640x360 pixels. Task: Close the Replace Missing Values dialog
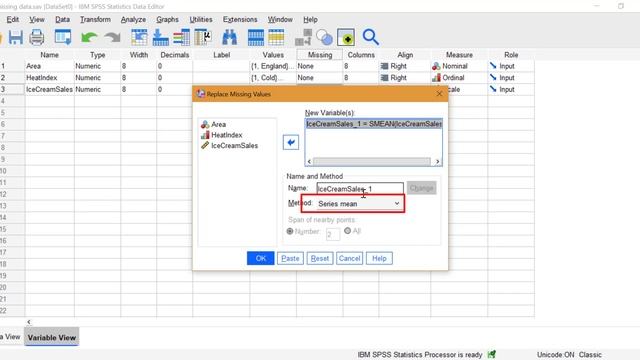(439, 94)
